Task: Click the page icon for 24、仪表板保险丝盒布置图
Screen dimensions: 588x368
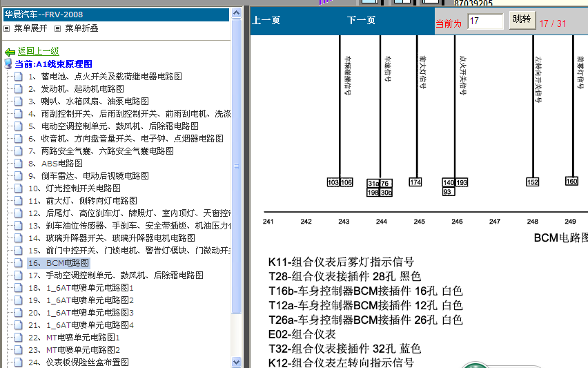Action: 19,362
